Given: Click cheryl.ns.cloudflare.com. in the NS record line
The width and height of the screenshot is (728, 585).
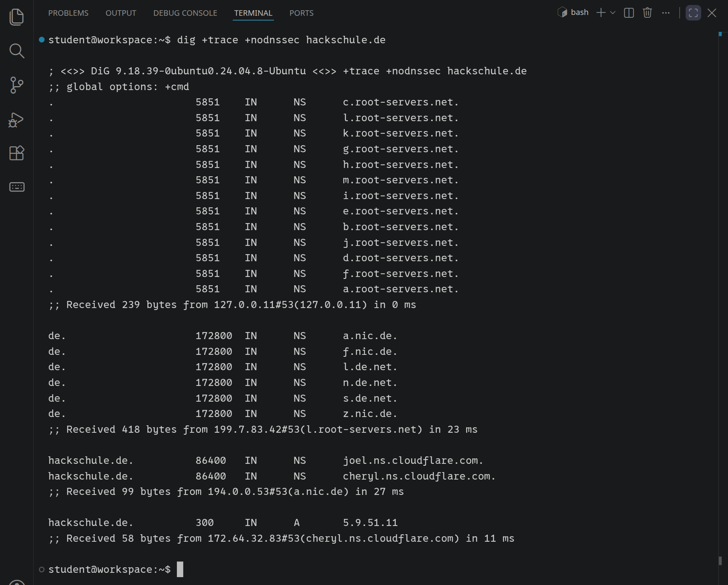Looking at the screenshot, I should pyautogui.click(x=419, y=476).
